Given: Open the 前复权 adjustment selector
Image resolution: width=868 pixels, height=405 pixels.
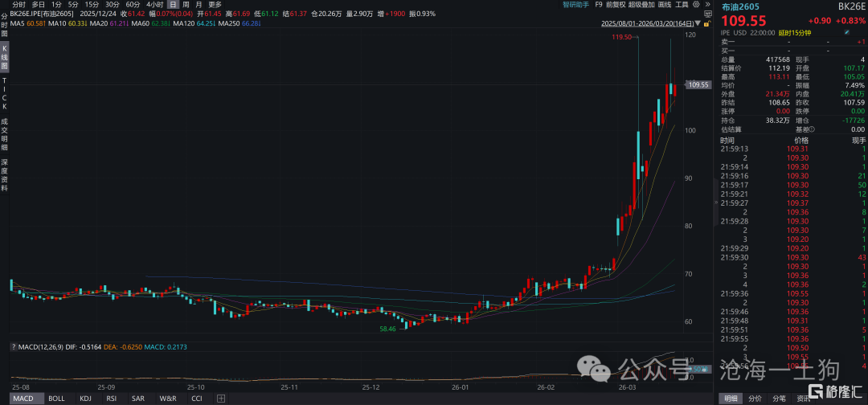Looking at the screenshot, I should (x=616, y=5).
